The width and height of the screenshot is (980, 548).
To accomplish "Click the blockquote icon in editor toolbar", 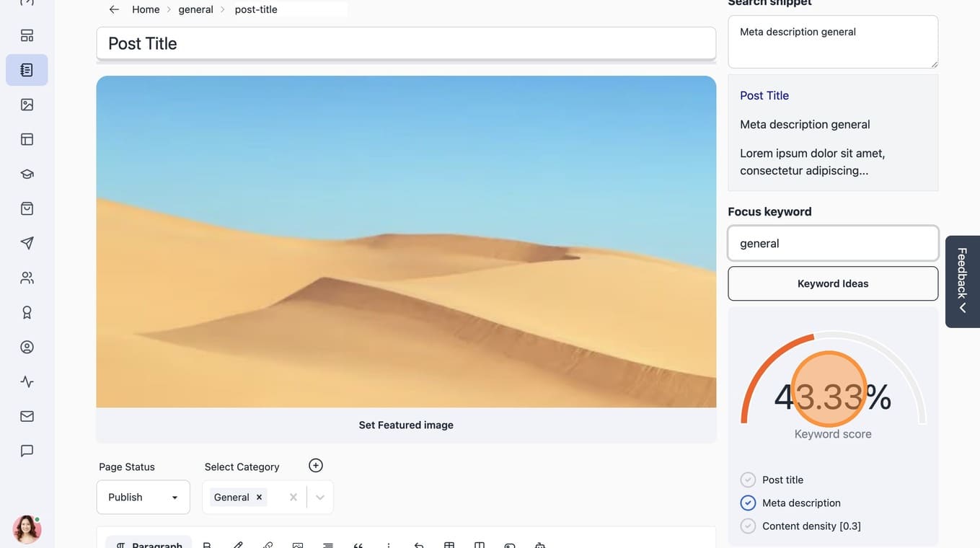I will click(x=358, y=545).
